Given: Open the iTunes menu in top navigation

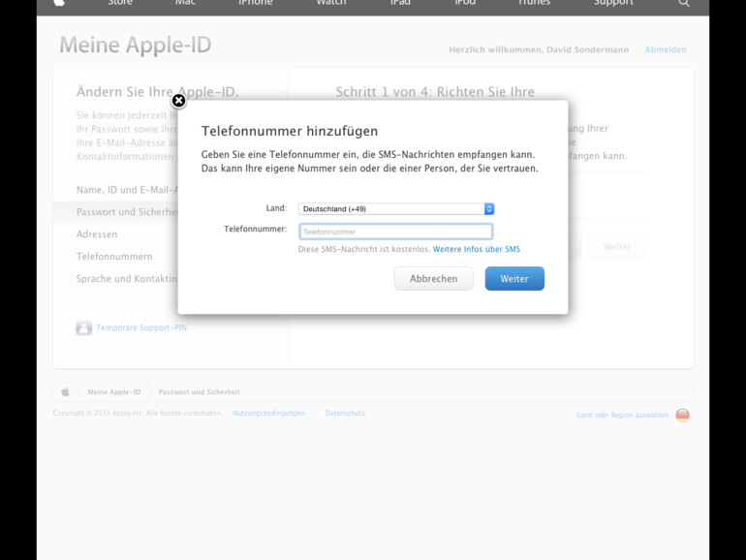Looking at the screenshot, I should (x=534, y=3).
